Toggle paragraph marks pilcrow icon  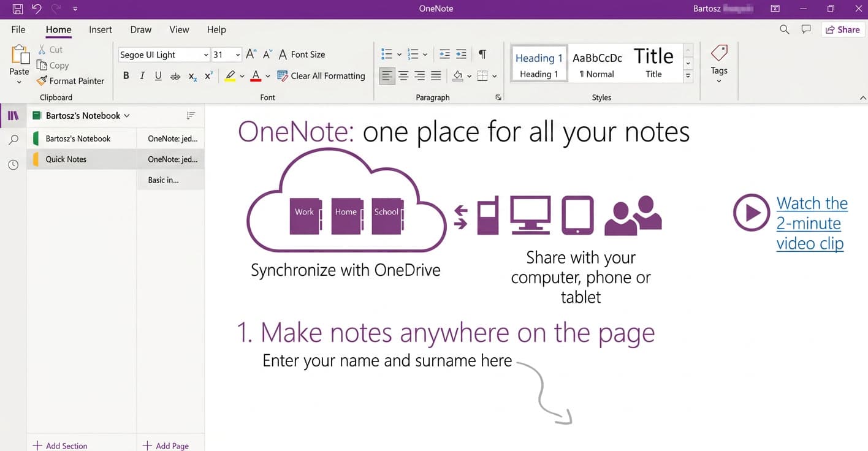point(482,55)
